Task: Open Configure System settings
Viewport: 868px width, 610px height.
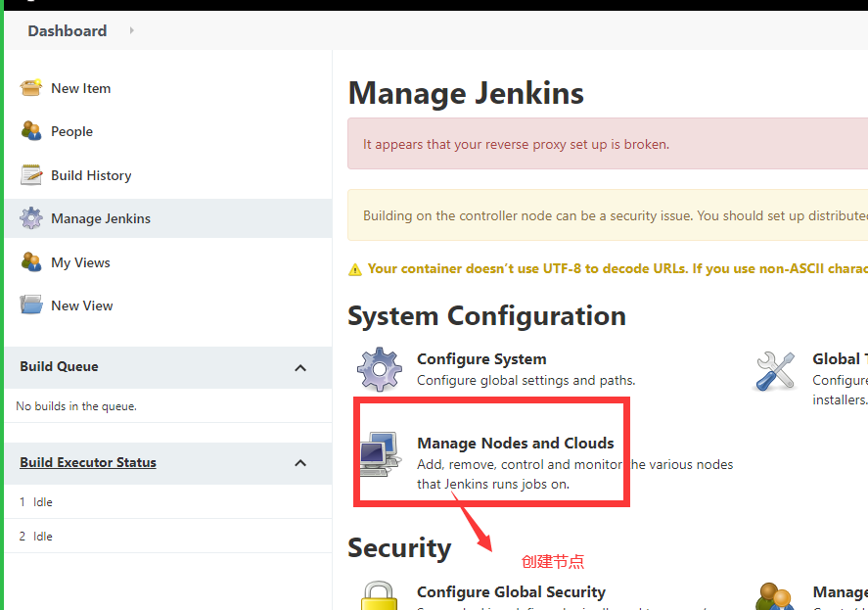Action: pyautogui.click(x=481, y=359)
